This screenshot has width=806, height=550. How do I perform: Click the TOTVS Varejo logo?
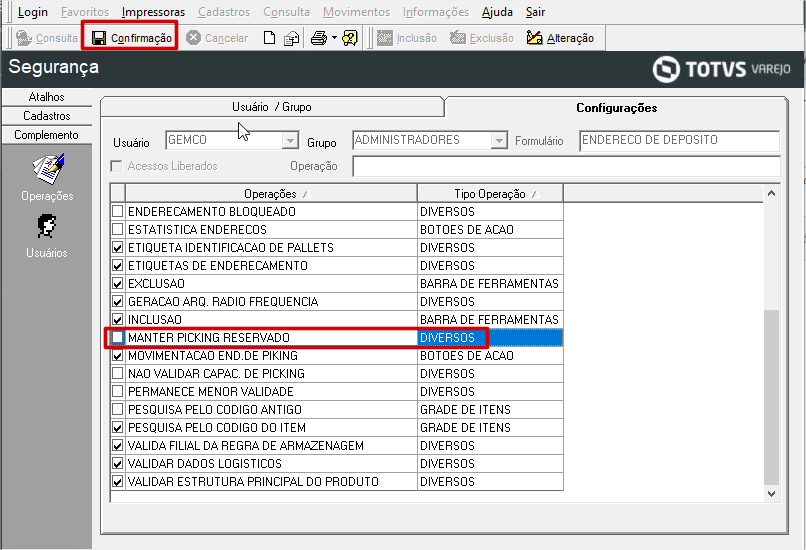pyautogui.click(x=721, y=69)
